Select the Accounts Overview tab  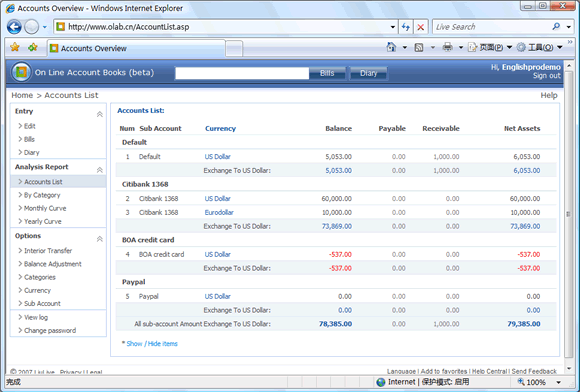(x=136, y=48)
